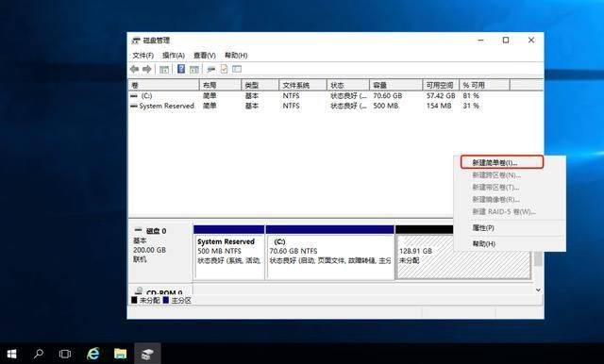Click the CD-ROM 0 drive icon
Image resolution: width=604 pixels, height=364 pixels.
click(x=139, y=291)
